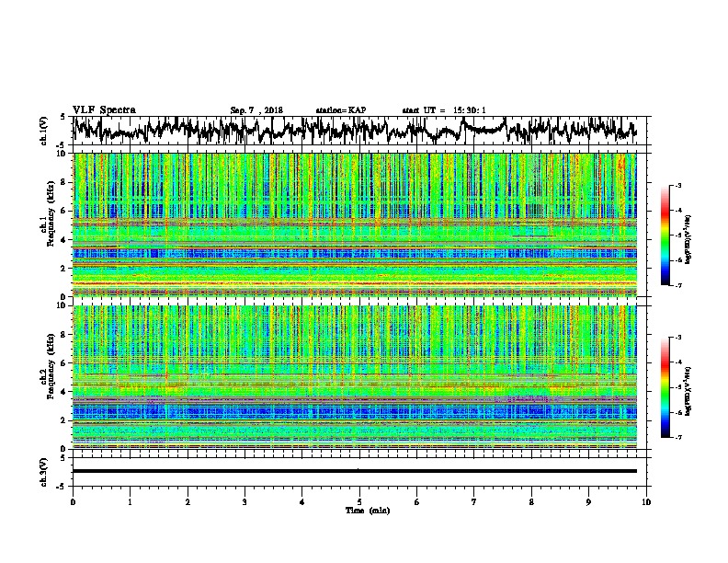
Task: Click the ch.2 panel "4" kHz tick label
Action: (x=64, y=392)
